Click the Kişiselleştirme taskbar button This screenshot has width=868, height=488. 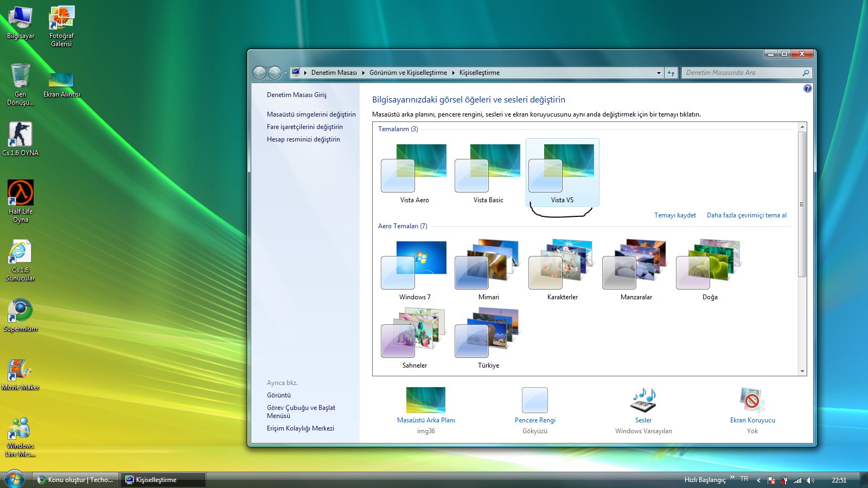click(163, 480)
